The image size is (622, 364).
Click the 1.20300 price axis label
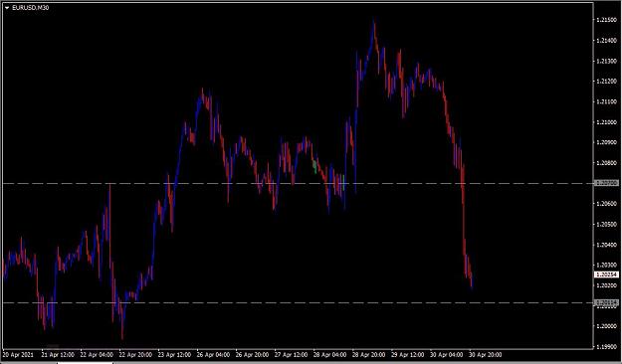607,265
